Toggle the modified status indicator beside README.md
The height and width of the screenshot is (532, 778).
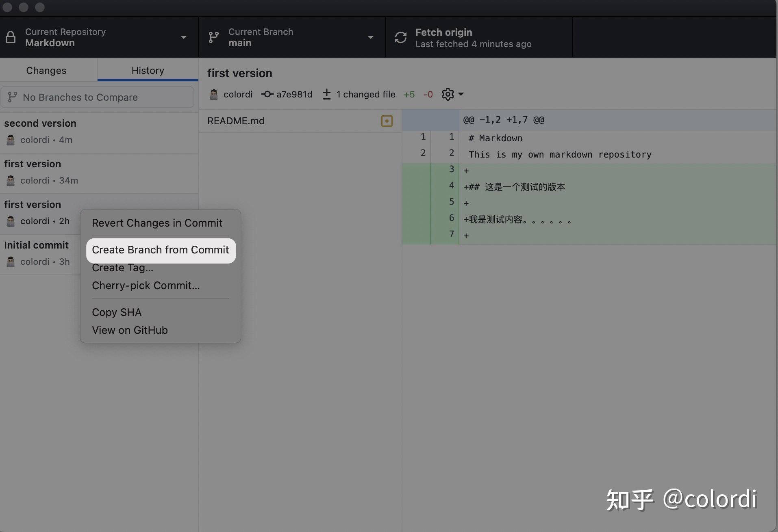[x=387, y=121]
